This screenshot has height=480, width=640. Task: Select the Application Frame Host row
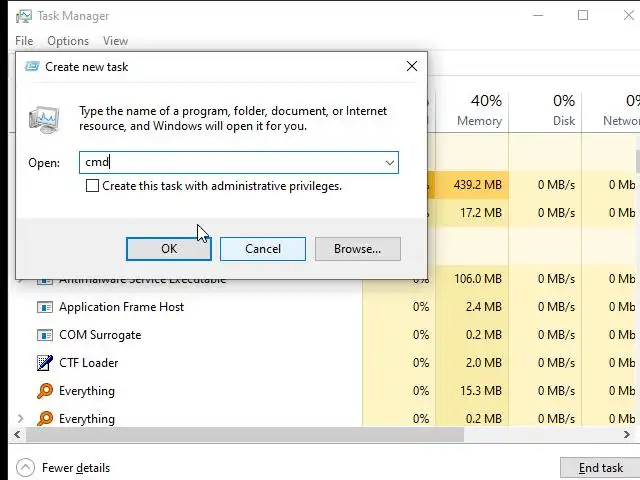324,307
